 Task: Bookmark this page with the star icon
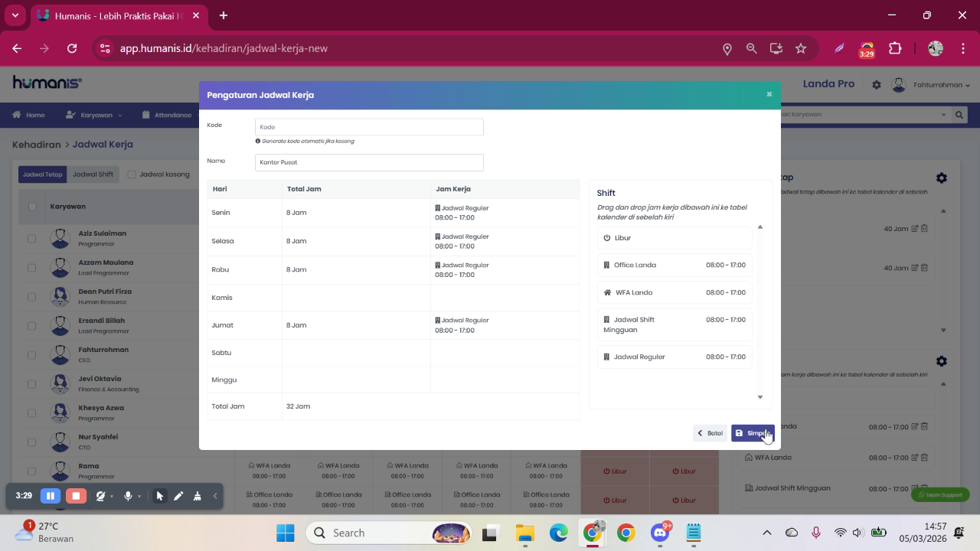click(801, 48)
